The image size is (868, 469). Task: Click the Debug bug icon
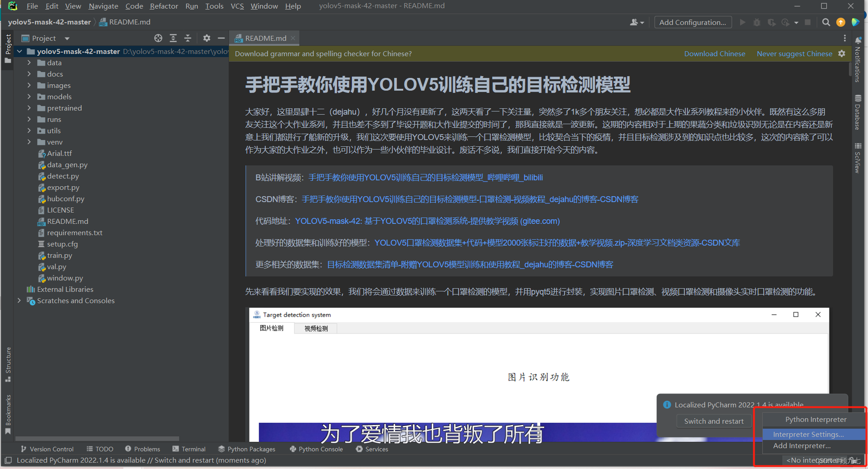[757, 22]
